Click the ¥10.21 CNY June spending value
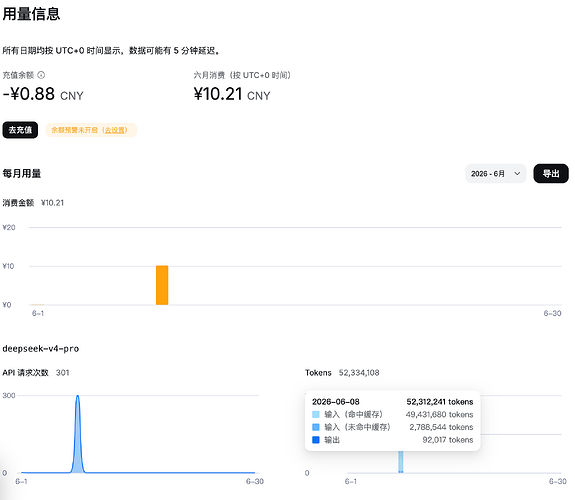The image size is (575, 500). (x=232, y=94)
